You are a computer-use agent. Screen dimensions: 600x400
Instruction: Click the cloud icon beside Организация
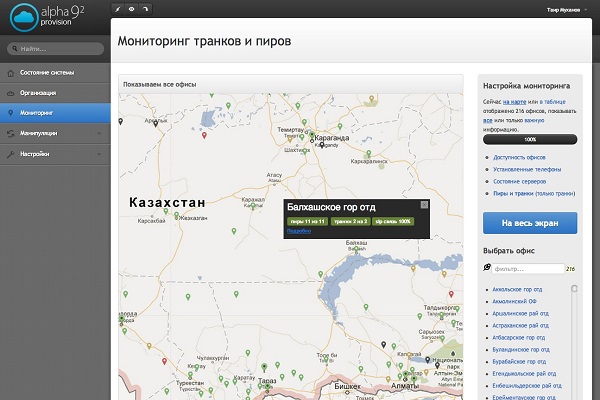11,93
